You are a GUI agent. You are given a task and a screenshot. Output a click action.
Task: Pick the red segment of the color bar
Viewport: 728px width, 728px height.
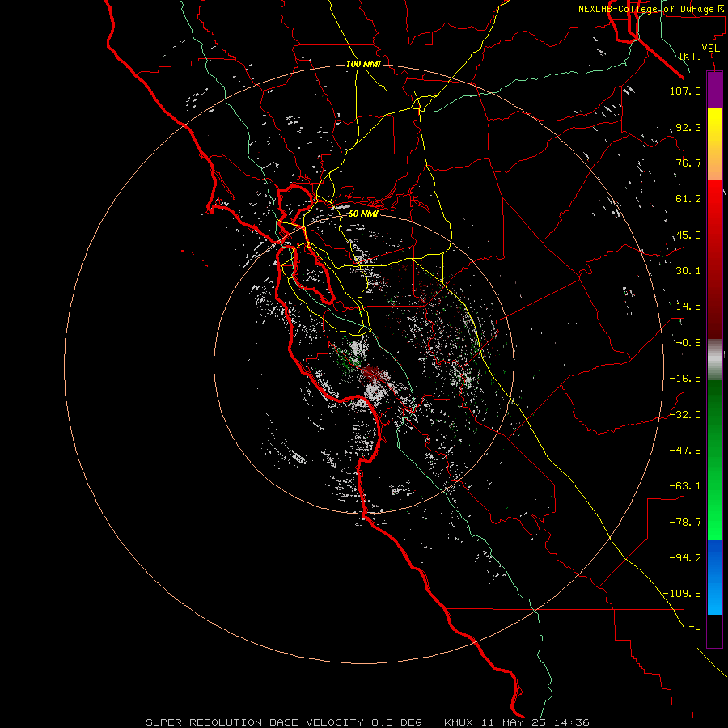pyautogui.click(x=714, y=259)
